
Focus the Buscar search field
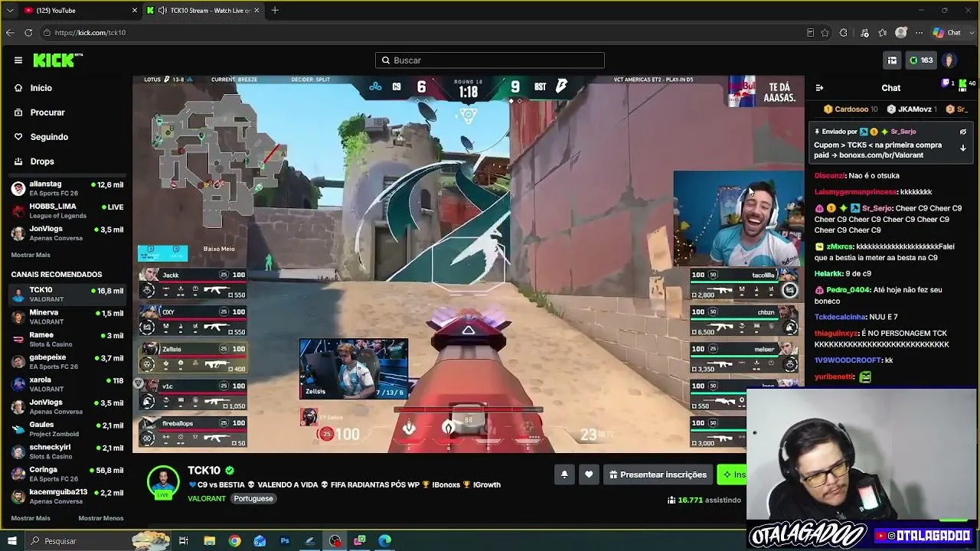tap(490, 60)
